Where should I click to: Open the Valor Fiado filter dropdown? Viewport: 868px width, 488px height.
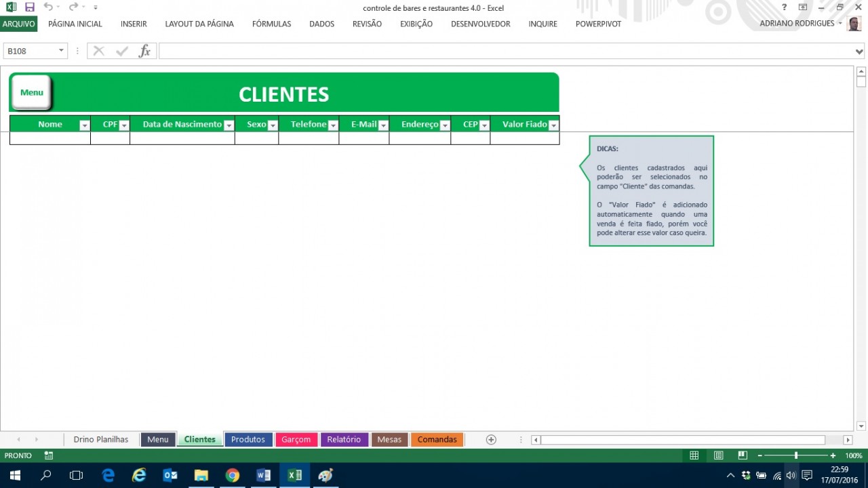pyautogui.click(x=553, y=125)
